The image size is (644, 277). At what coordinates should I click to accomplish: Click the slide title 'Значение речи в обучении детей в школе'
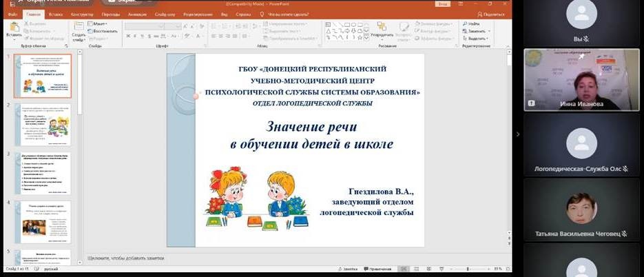pyautogui.click(x=311, y=135)
